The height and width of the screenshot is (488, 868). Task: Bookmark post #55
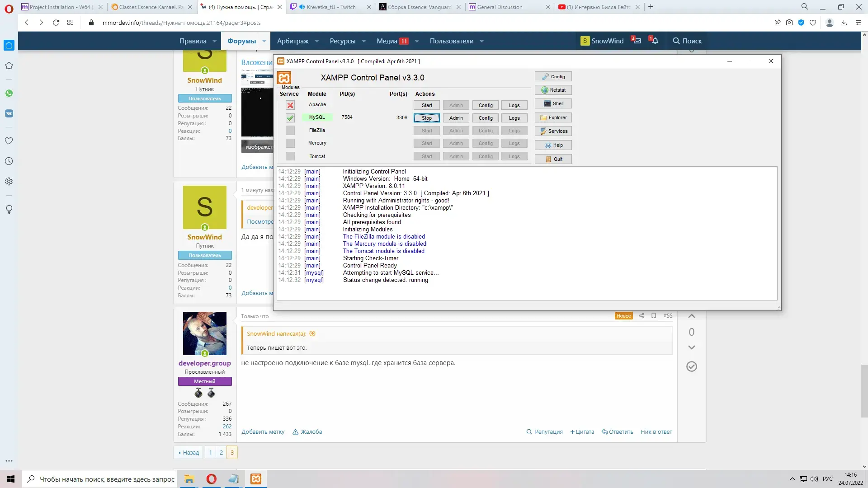click(x=654, y=316)
